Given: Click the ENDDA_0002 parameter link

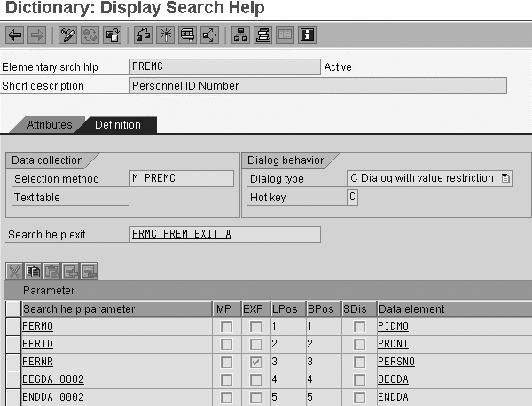Looking at the screenshot, I should [53, 397].
